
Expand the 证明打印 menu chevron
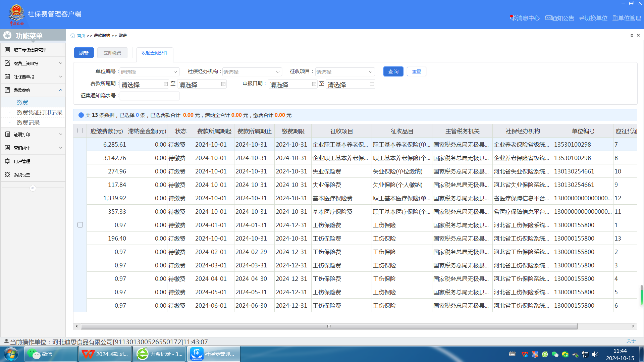[61, 135]
